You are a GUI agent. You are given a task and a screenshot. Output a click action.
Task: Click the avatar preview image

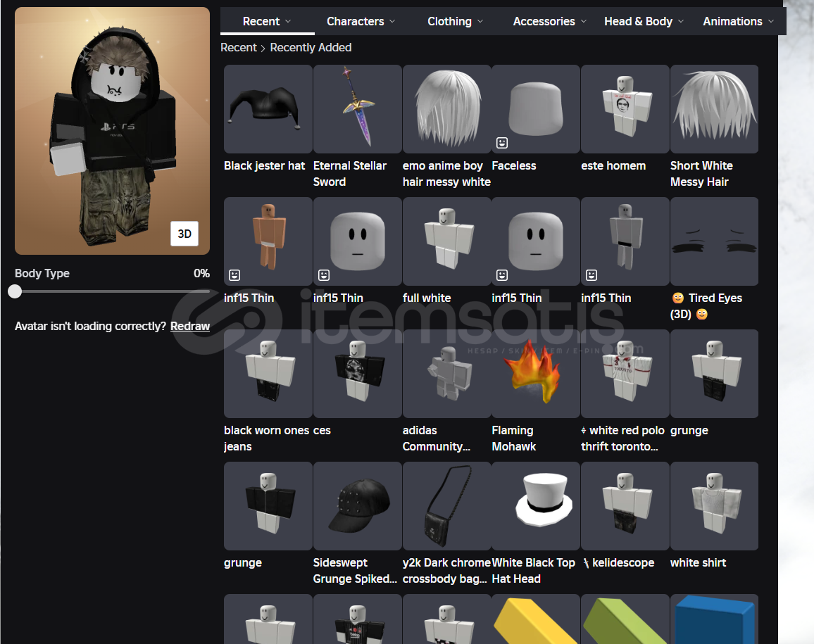coord(112,131)
